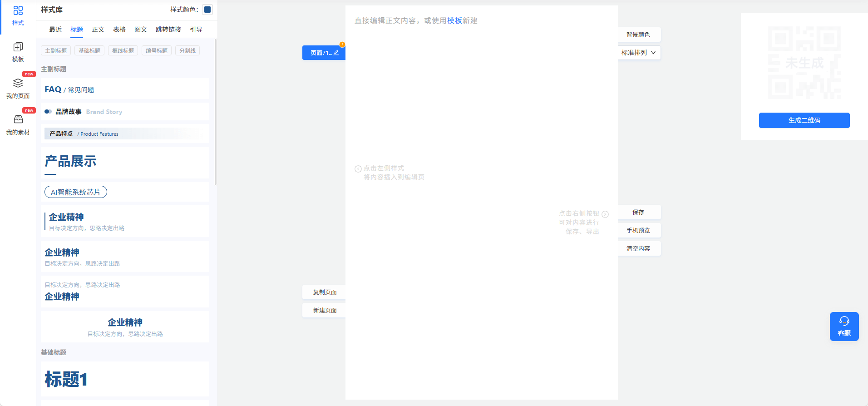Open the 背景颜色 background color picker
This screenshot has height=406, width=868.
[x=638, y=35]
